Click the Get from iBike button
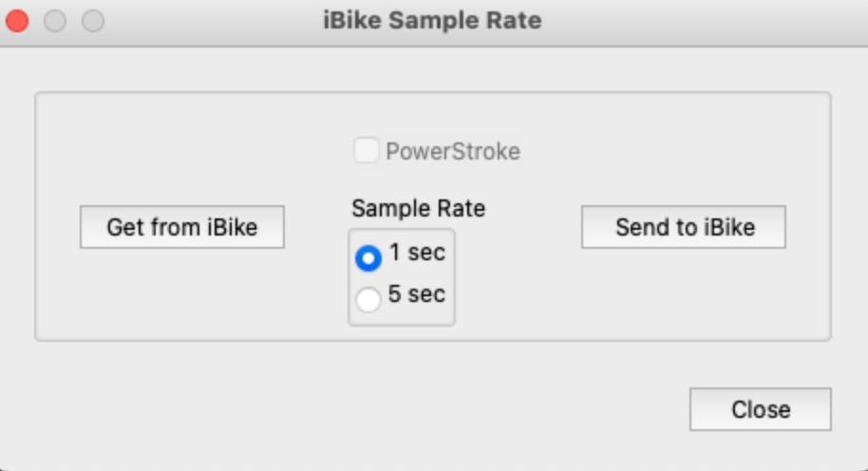Viewport: 868px width, 471px height. (181, 228)
